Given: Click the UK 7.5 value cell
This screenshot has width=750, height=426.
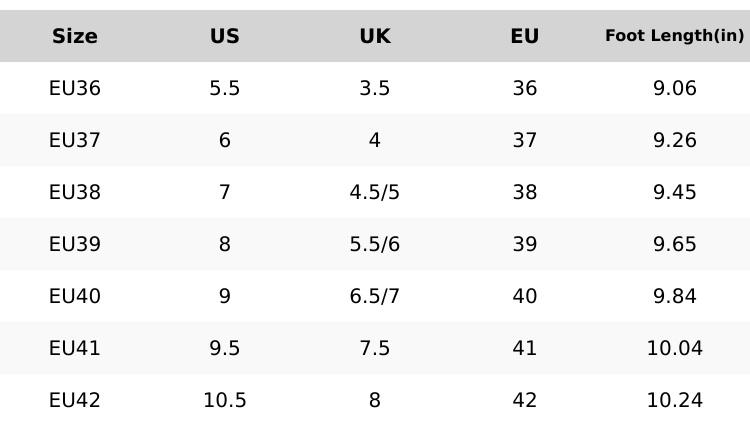Looking at the screenshot, I should 375,348.
